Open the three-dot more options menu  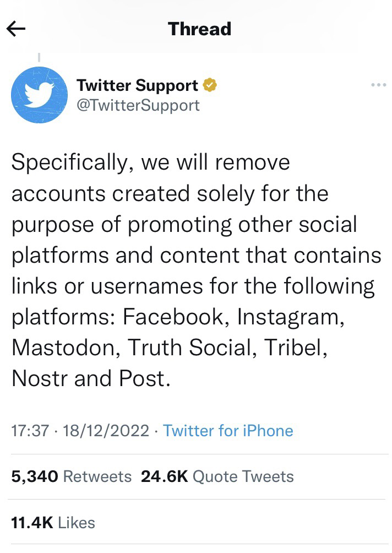(379, 85)
